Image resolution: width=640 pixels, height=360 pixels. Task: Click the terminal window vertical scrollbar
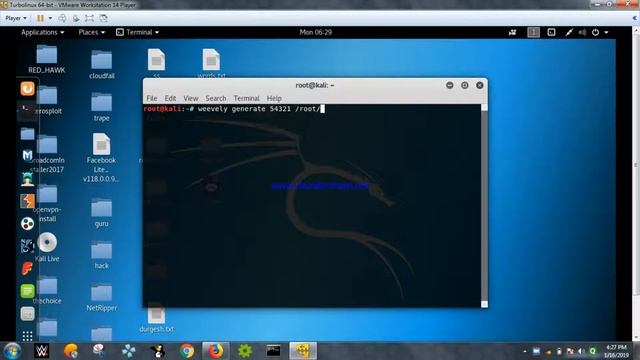pyautogui.click(x=484, y=205)
